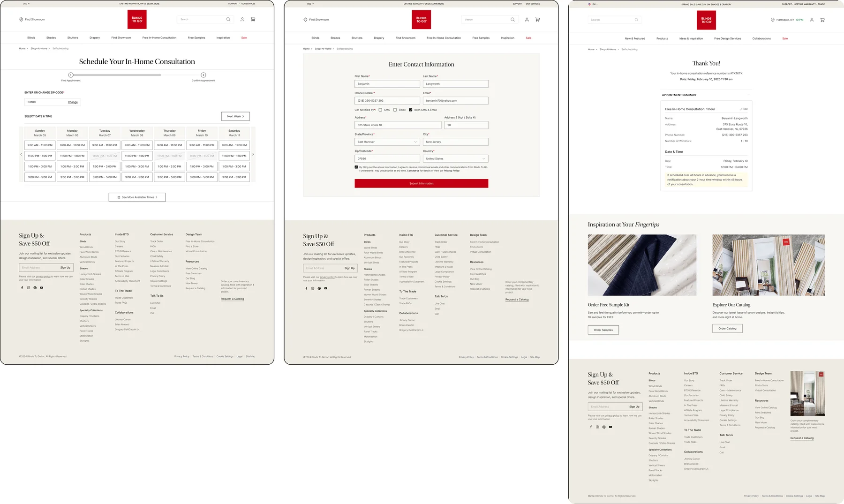Click the red Submit Information button

pyautogui.click(x=421, y=184)
